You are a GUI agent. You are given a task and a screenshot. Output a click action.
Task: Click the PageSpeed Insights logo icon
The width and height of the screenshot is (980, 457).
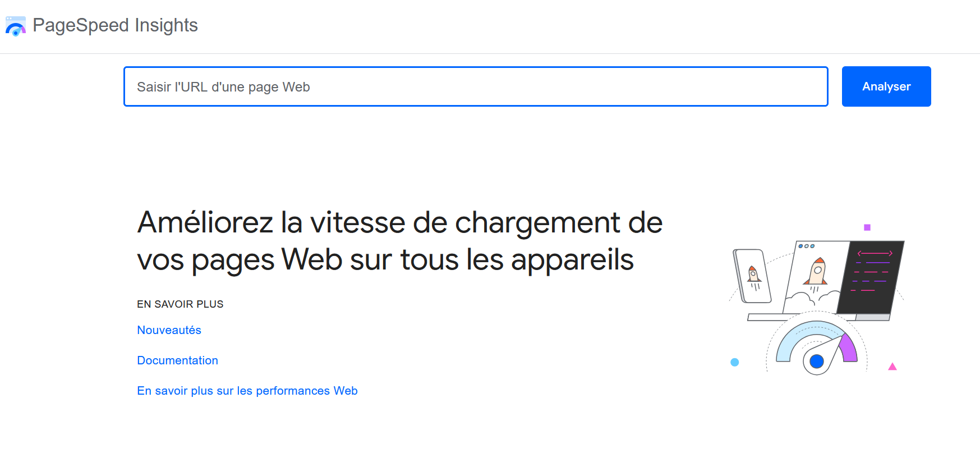(x=15, y=26)
